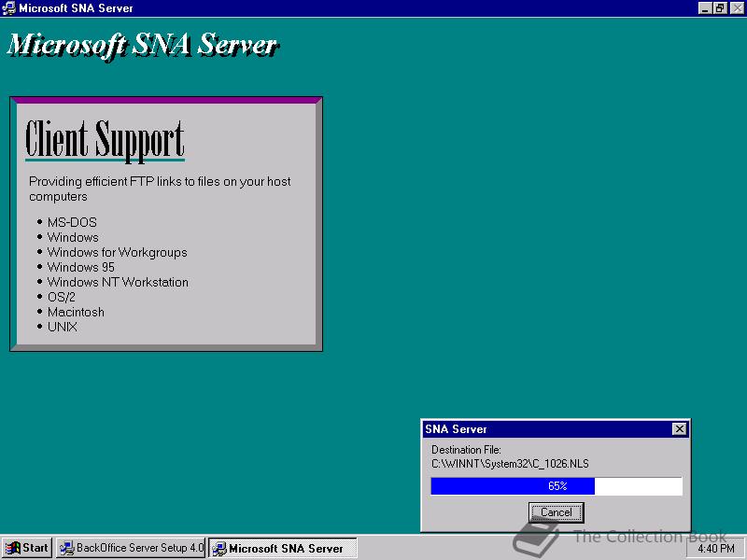
Task: Select Microsoft SNA Server taskbar button
Action: 283,548
